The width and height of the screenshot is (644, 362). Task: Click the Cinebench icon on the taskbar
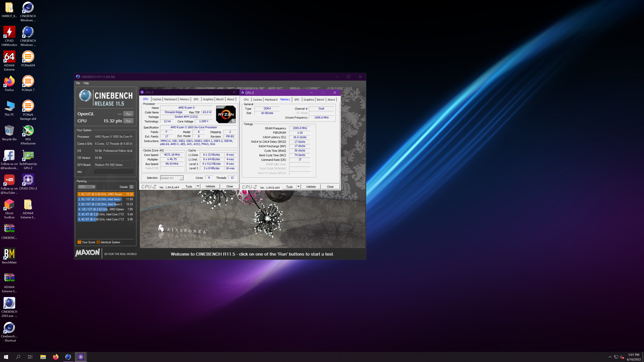coord(68,357)
